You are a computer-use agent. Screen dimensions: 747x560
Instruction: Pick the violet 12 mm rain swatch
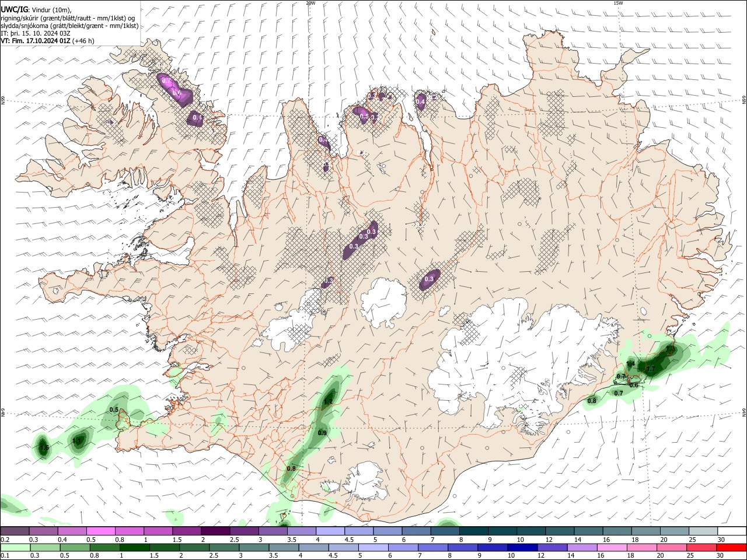click(x=551, y=547)
